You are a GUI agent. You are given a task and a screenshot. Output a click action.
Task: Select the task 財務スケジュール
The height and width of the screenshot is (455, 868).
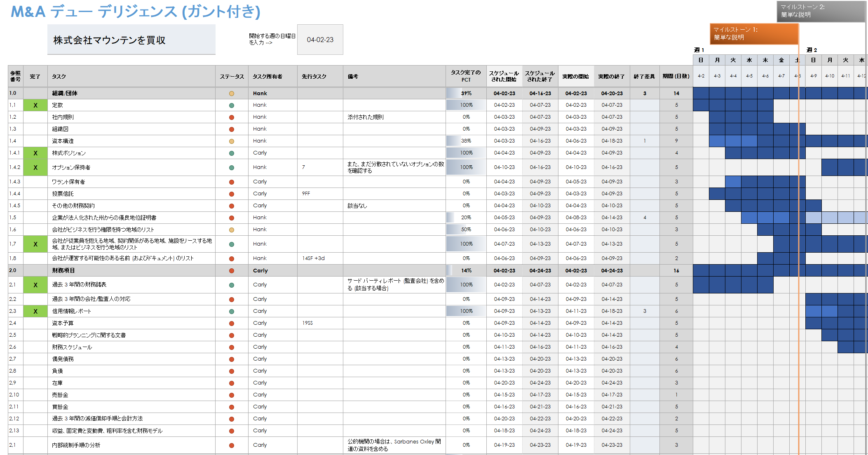tap(72, 347)
